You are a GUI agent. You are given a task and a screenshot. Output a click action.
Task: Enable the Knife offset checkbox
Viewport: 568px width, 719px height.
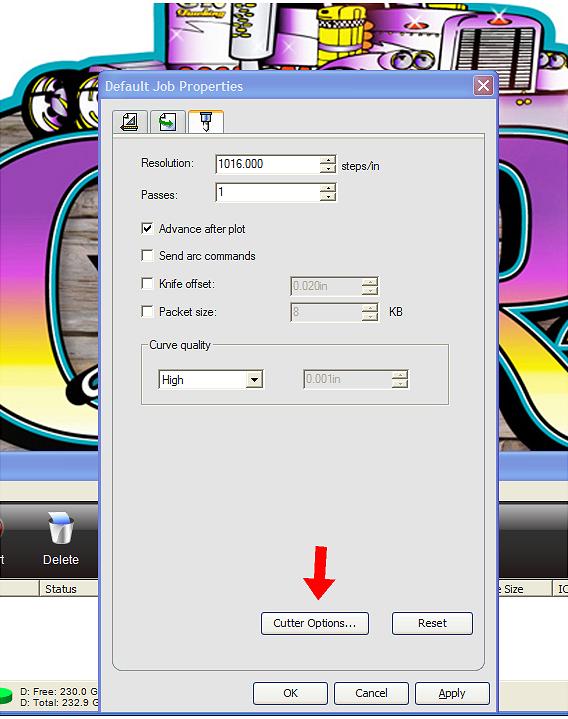click(147, 283)
